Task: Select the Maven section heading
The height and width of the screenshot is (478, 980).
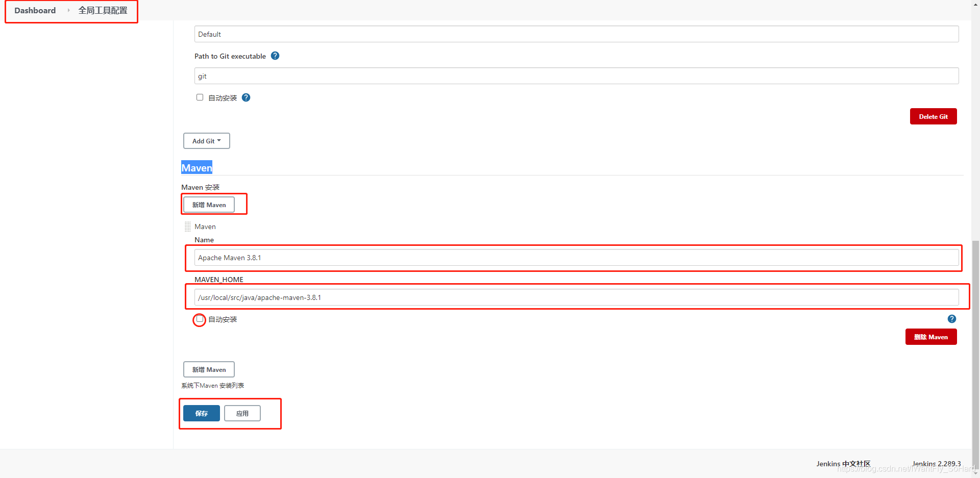Action: pos(197,168)
